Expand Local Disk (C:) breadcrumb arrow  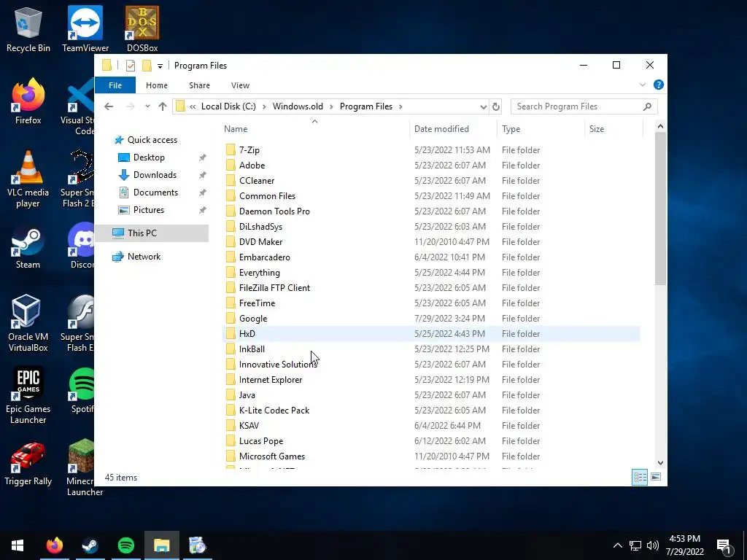tap(264, 106)
